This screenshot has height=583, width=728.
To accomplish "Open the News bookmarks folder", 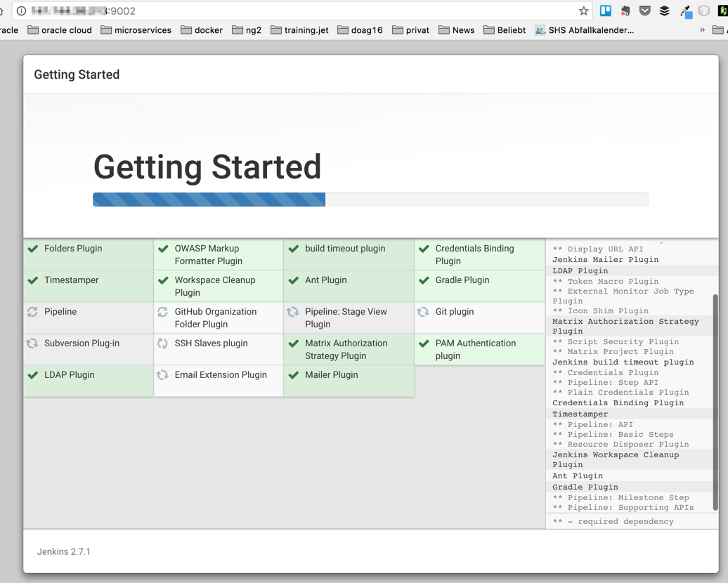I will [x=457, y=30].
